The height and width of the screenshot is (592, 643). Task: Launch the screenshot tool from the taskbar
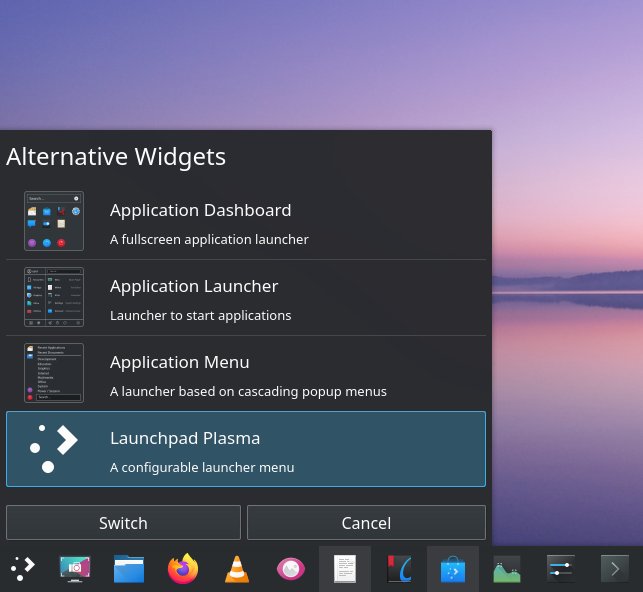[x=75, y=569]
